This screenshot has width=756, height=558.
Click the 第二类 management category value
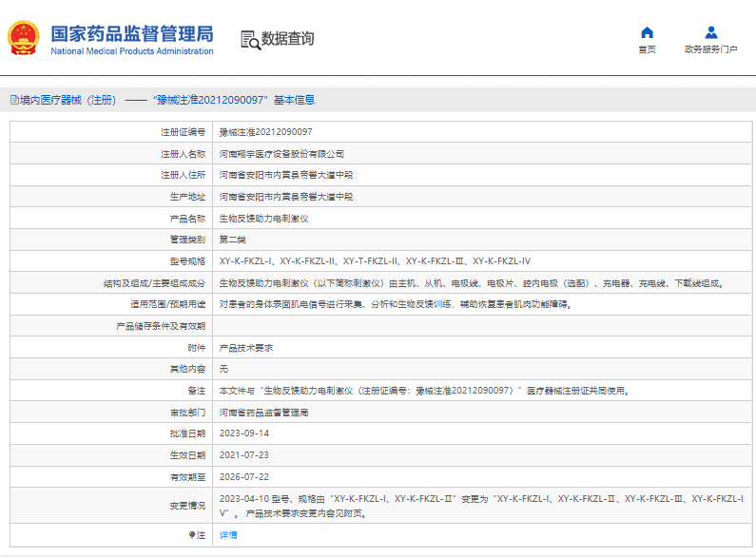[233, 240]
